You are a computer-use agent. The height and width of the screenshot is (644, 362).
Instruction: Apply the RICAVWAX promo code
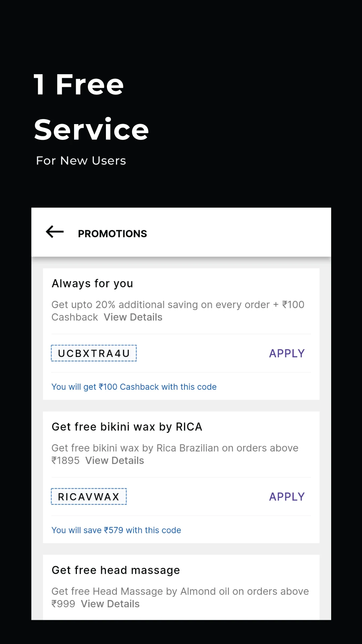click(287, 496)
